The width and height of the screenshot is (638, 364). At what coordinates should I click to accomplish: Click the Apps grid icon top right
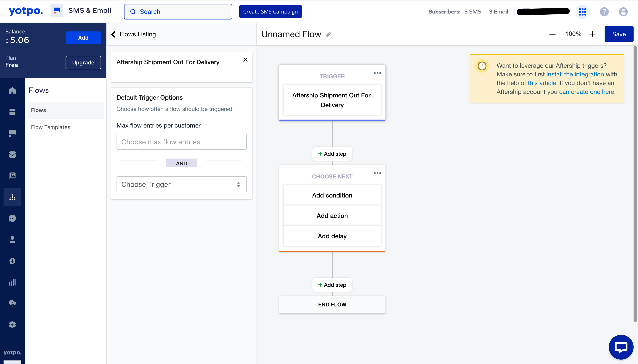click(x=582, y=11)
